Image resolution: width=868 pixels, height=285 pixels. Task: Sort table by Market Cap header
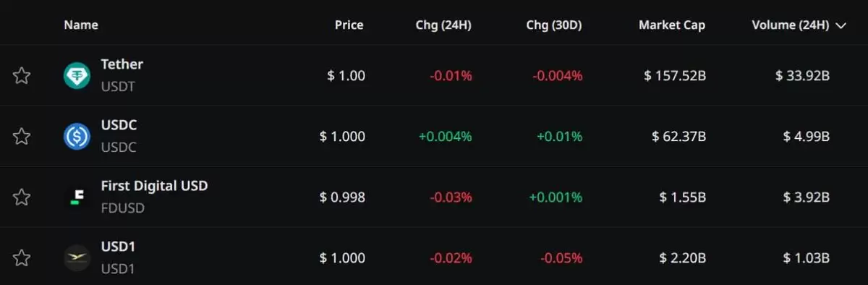click(672, 25)
